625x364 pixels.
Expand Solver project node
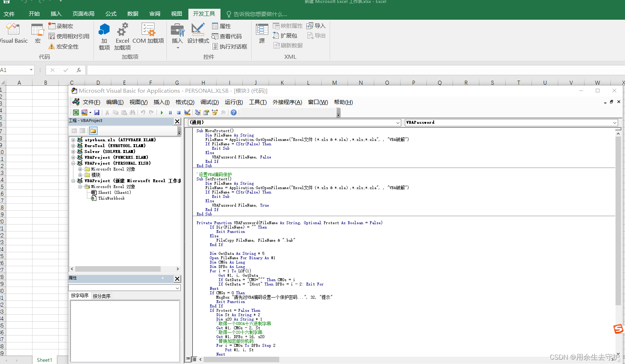click(73, 152)
